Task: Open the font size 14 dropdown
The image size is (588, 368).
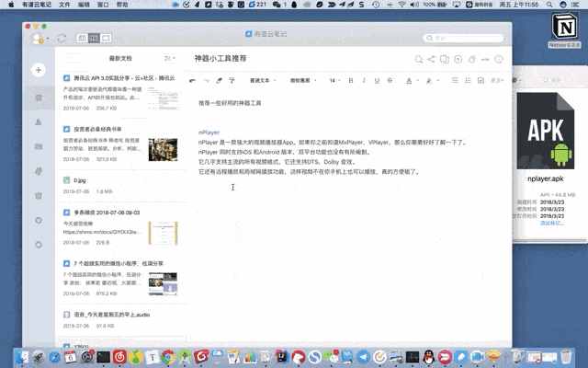Action: 334,80
